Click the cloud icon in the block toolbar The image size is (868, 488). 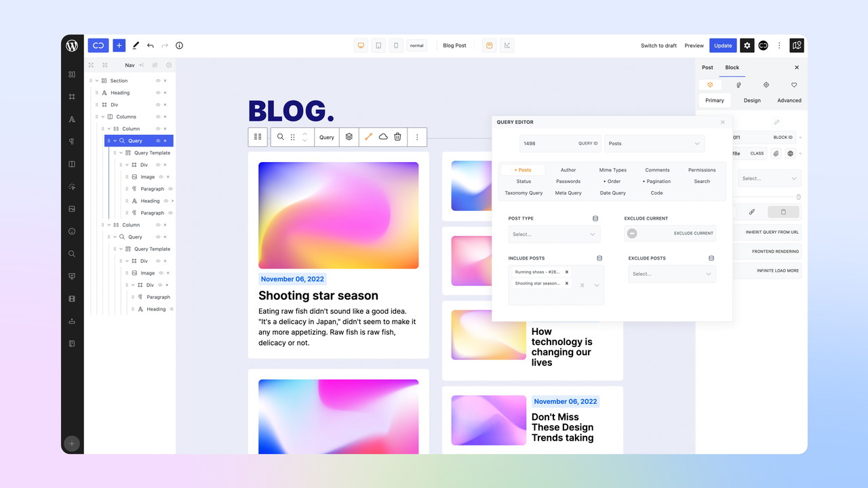tap(383, 137)
